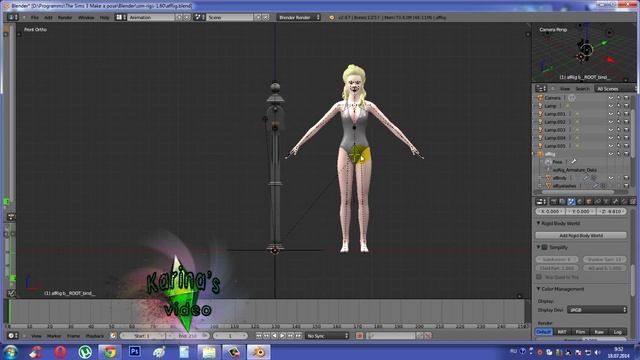
Task: Open the Blender File menu
Action: tap(35, 18)
